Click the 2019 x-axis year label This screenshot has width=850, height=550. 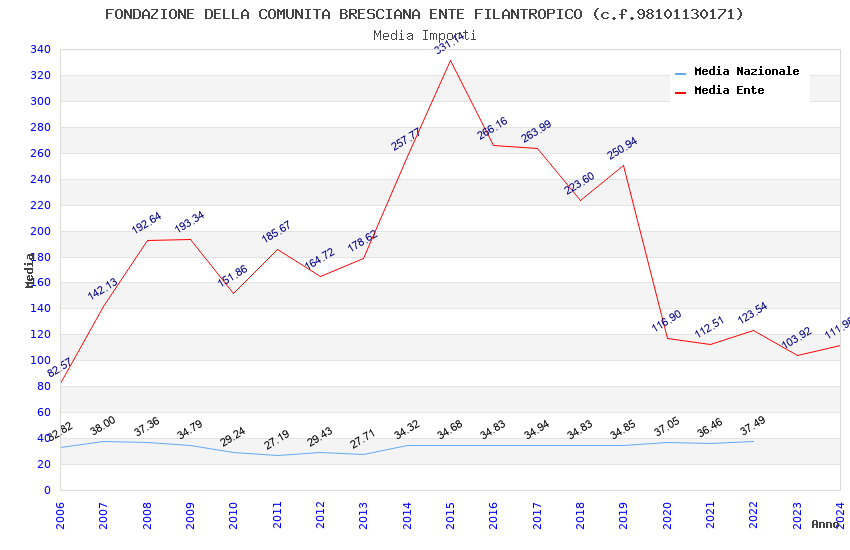click(x=623, y=515)
